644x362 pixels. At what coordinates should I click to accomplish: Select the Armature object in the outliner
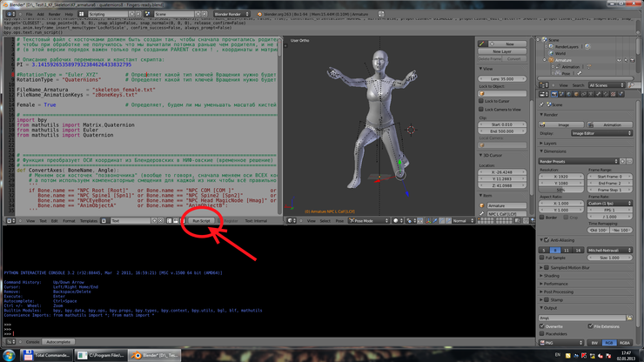[x=564, y=58]
